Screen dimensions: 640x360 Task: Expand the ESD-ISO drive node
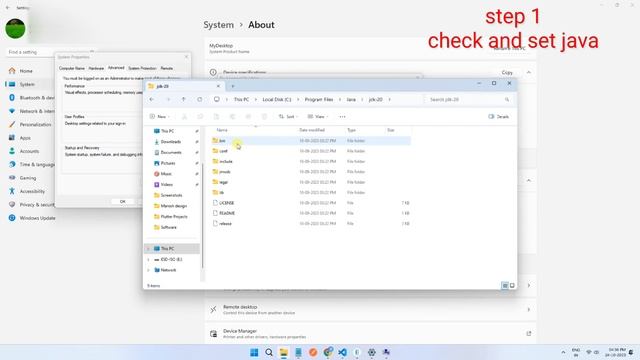(x=148, y=260)
